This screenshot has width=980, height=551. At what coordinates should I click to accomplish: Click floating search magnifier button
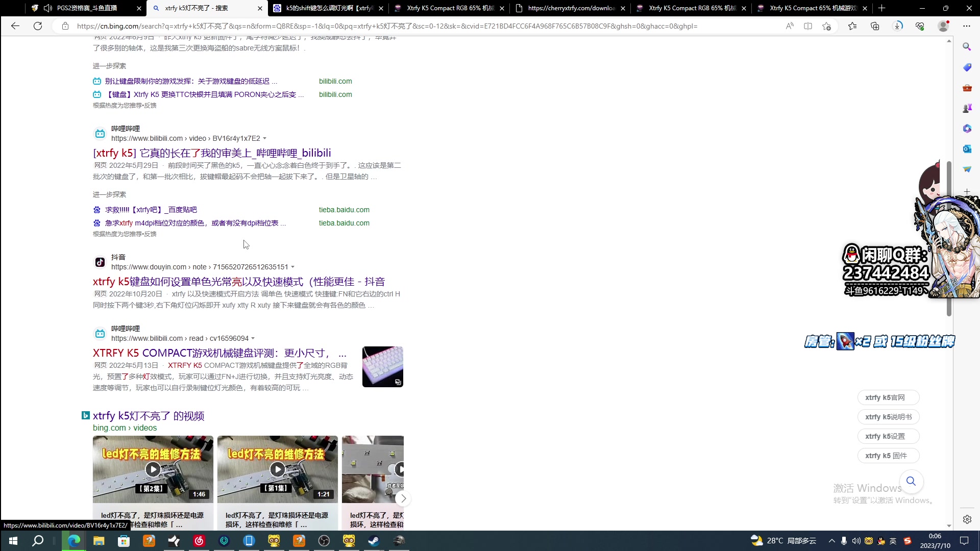(911, 481)
